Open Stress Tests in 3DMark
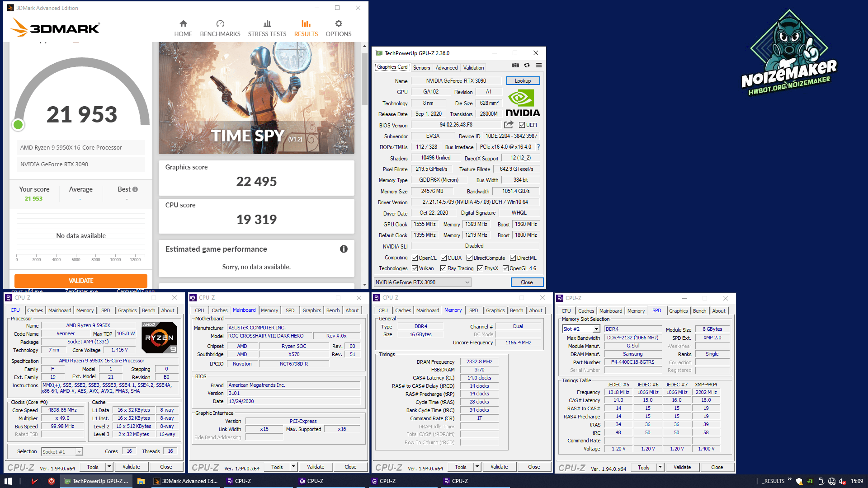 267,28
